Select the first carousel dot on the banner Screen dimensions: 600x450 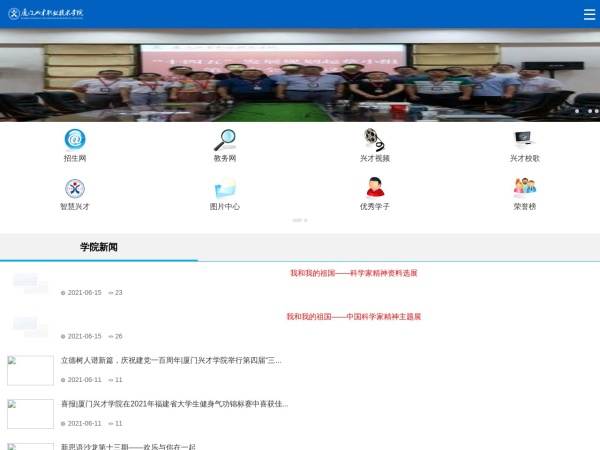[x=577, y=111]
